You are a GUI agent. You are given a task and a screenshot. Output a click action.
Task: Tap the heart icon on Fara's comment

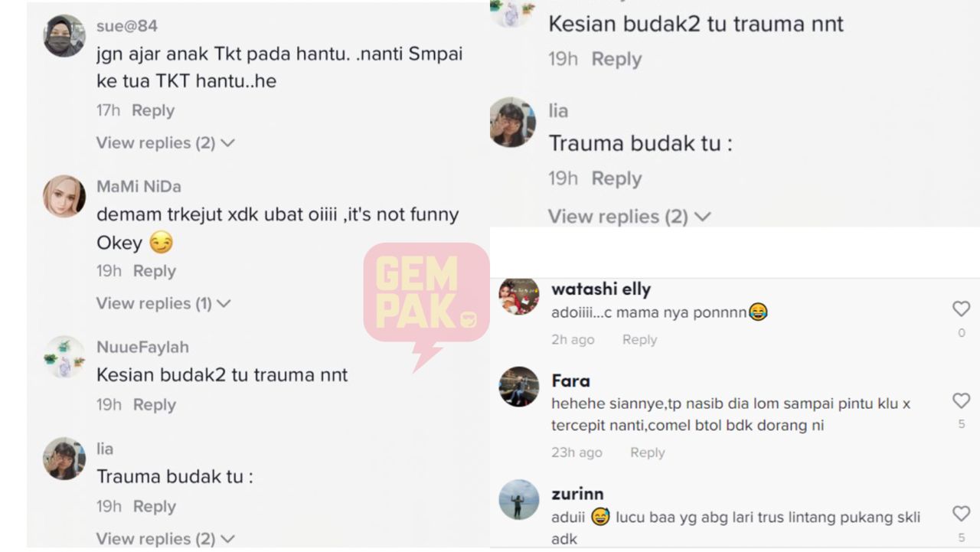click(x=961, y=400)
